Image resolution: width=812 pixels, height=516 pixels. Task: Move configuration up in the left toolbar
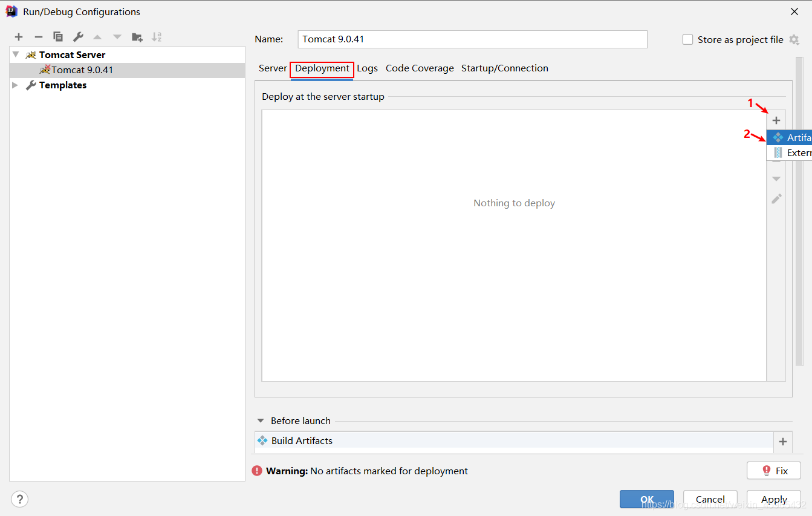pyautogui.click(x=97, y=37)
